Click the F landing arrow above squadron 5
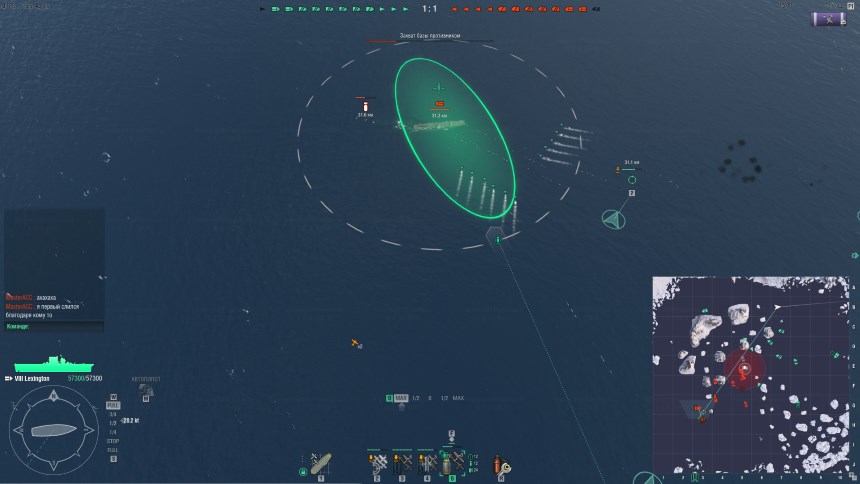860x484 pixels. [x=451, y=436]
